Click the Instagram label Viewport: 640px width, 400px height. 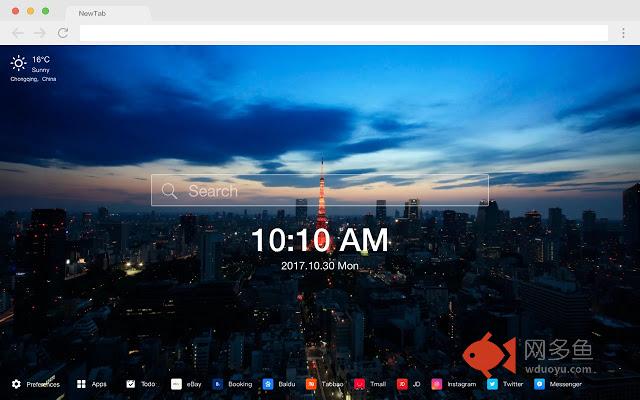(x=462, y=384)
